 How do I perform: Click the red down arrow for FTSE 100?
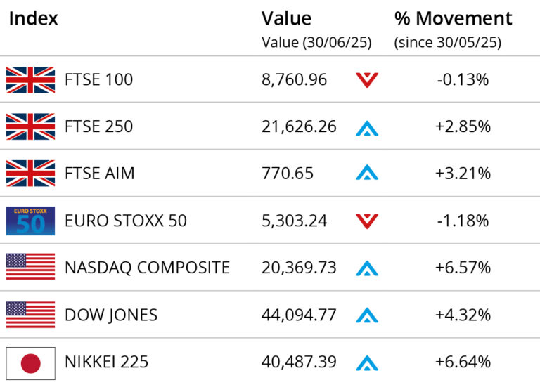point(367,80)
